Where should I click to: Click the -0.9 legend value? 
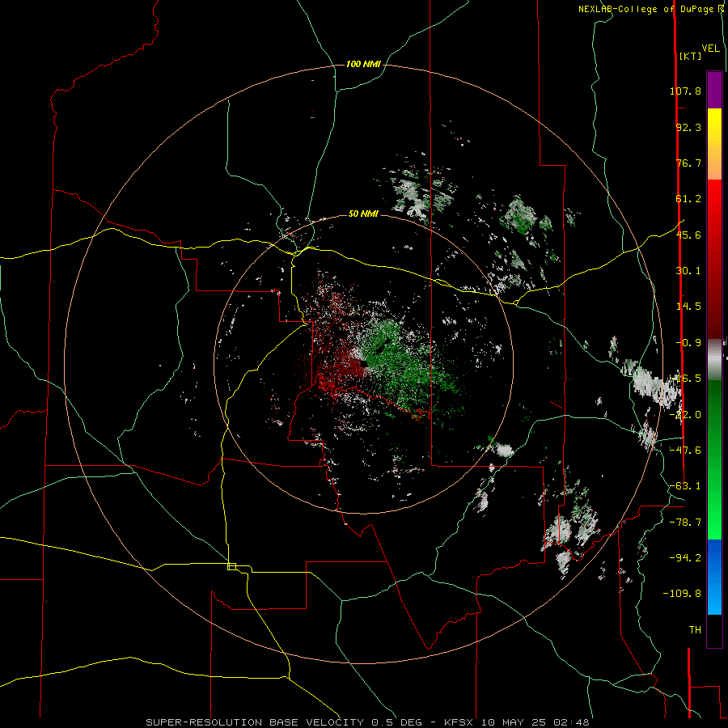(688, 343)
